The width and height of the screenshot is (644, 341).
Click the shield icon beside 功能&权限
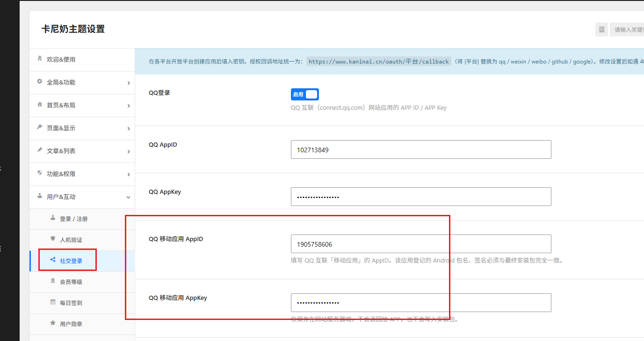[40, 173]
